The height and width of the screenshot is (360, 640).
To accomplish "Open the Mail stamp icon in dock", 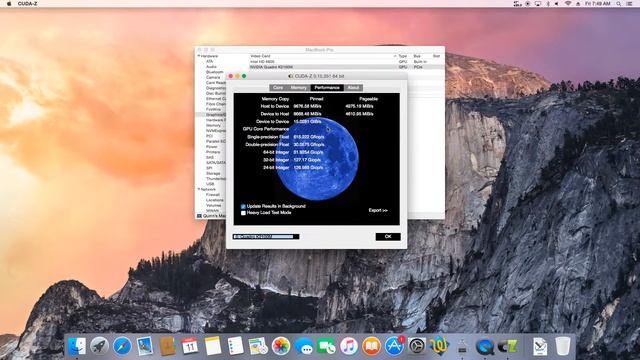I will 144,347.
